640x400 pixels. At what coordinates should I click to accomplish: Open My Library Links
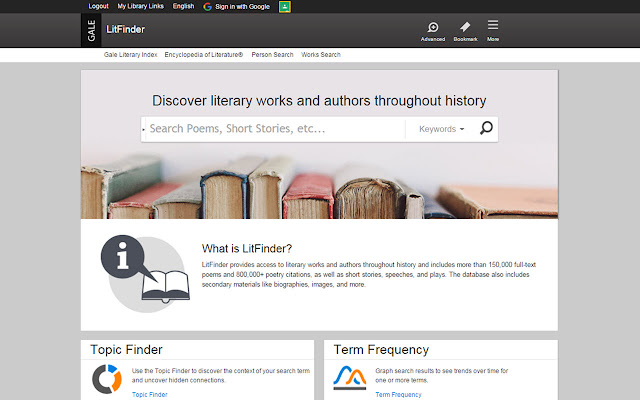pyautogui.click(x=140, y=6)
